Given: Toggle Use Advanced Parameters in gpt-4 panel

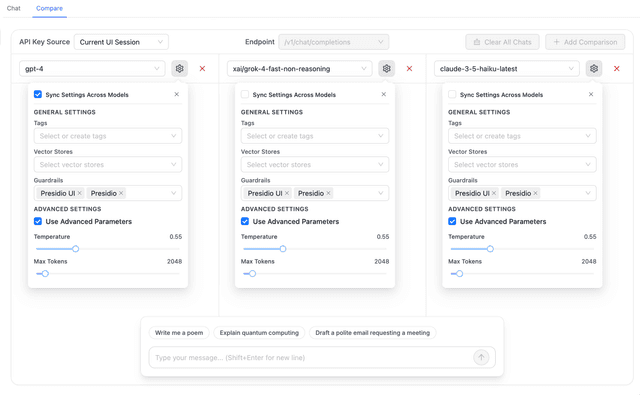Looking at the screenshot, I should coord(38,222).
